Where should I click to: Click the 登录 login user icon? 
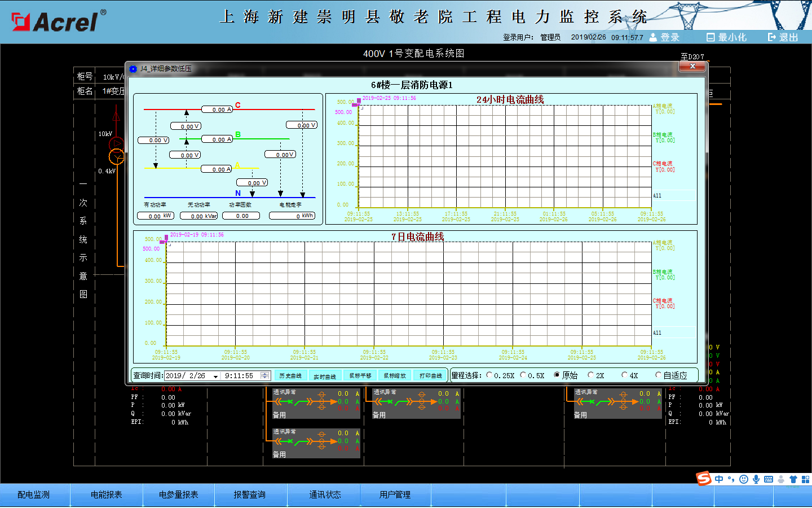click(x=653, y=37)
